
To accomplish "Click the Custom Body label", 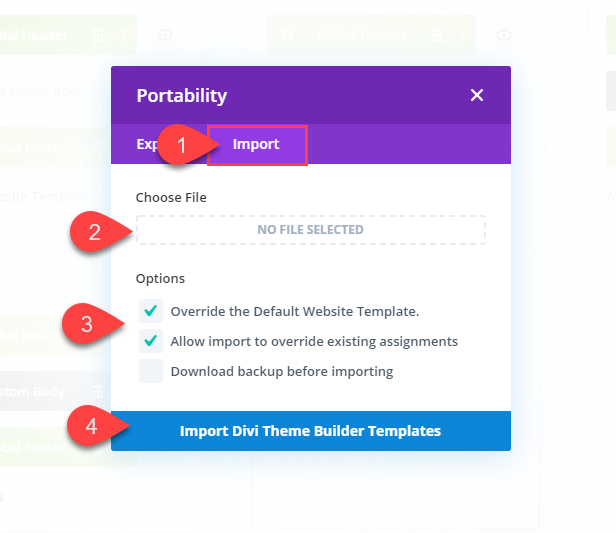I will coord(32,391).
